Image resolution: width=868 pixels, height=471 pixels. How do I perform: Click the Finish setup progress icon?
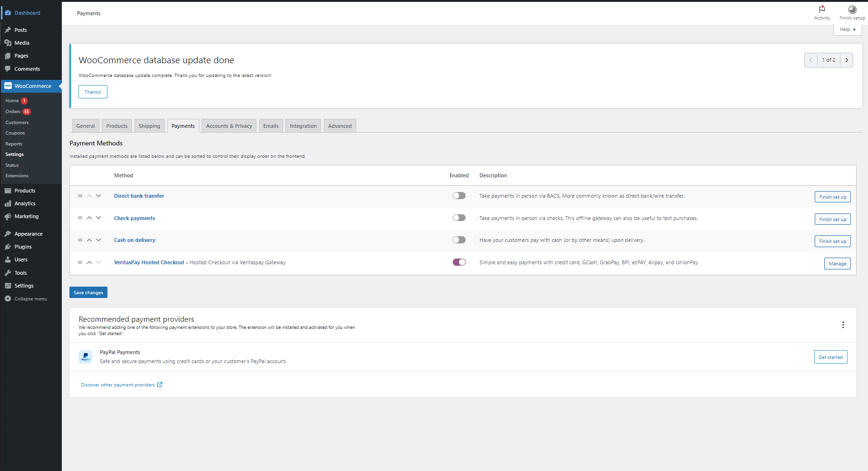pyautogui.click(x=852, y=10)
